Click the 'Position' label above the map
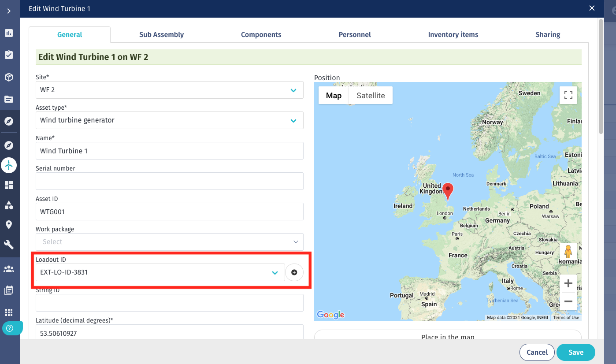The height and width of the screenshot is (364, 616). [x=327, y=78]
